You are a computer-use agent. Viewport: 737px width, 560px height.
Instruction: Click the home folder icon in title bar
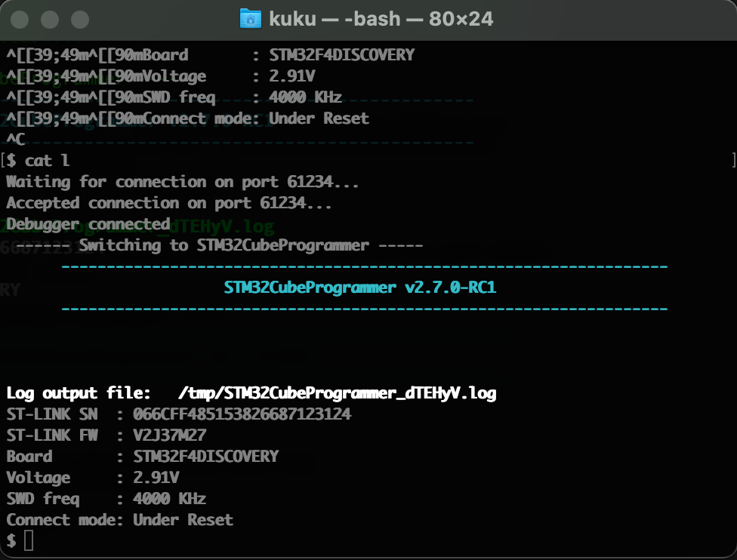point(251,19)
